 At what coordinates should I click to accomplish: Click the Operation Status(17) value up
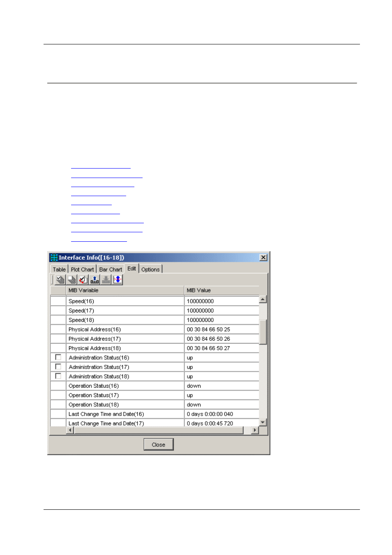[x=190, y=395]
